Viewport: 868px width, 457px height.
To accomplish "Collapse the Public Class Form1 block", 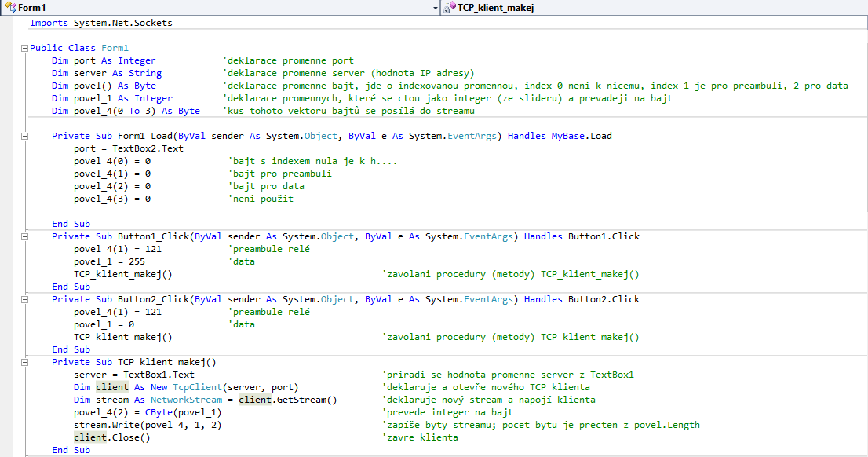I will point(25,48).
